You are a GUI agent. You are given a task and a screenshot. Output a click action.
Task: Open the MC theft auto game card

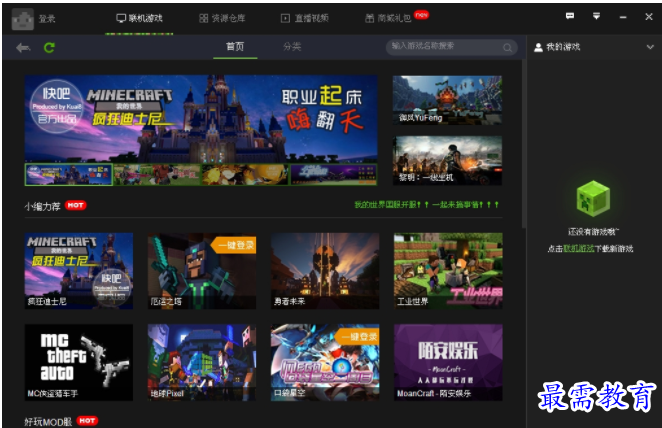tap(79, 362)
